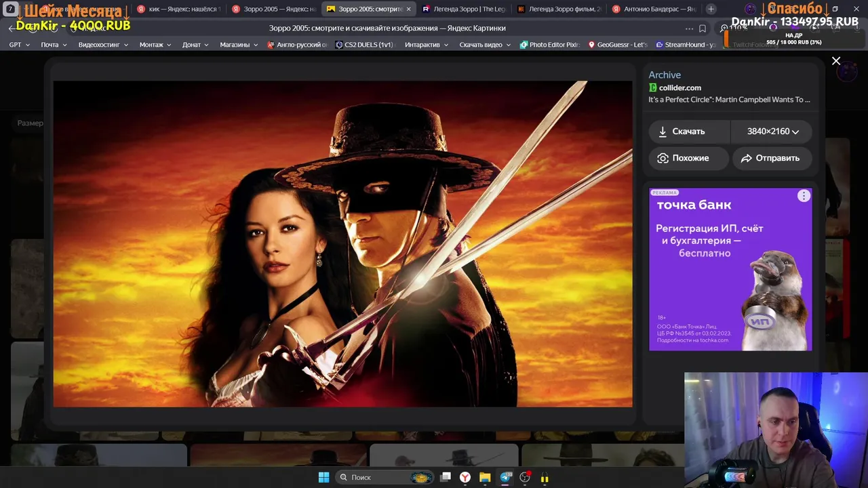Image resolution: width=868 pixels, height=488 pixels.
Task: Click the camera lens icon in Похожие
Action: pyautogui.click(x=663, y=158)
